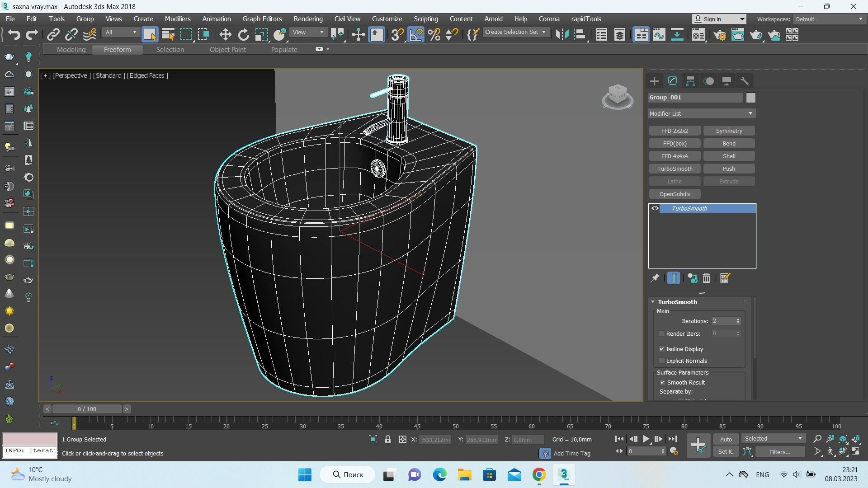
Task: Open the Material Editor icon
Action: coord(698,35)
